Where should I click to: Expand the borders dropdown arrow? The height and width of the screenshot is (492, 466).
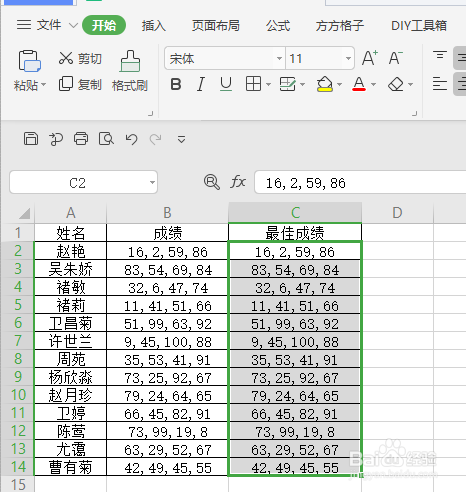point(269,85)
